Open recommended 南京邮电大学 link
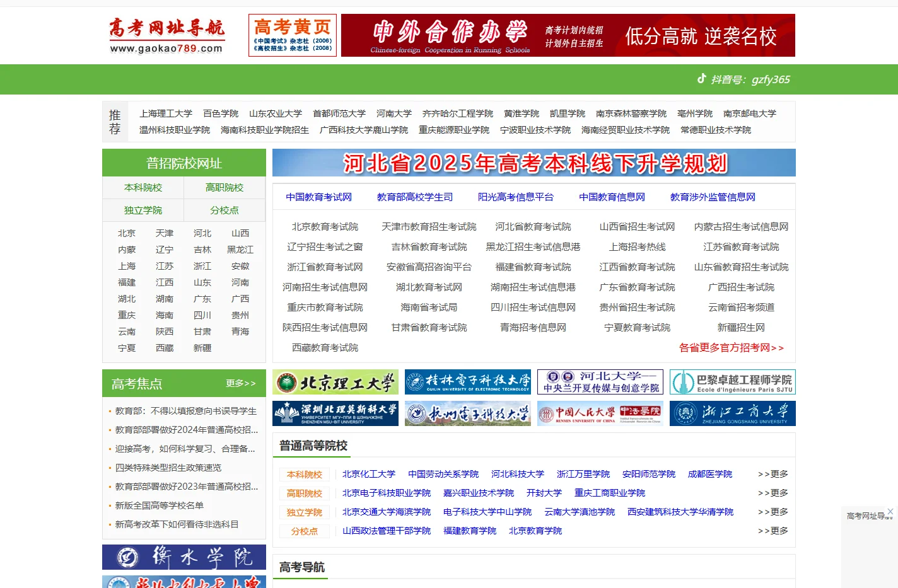Screen dimensions: 898x588 click(x=750, y=113)
